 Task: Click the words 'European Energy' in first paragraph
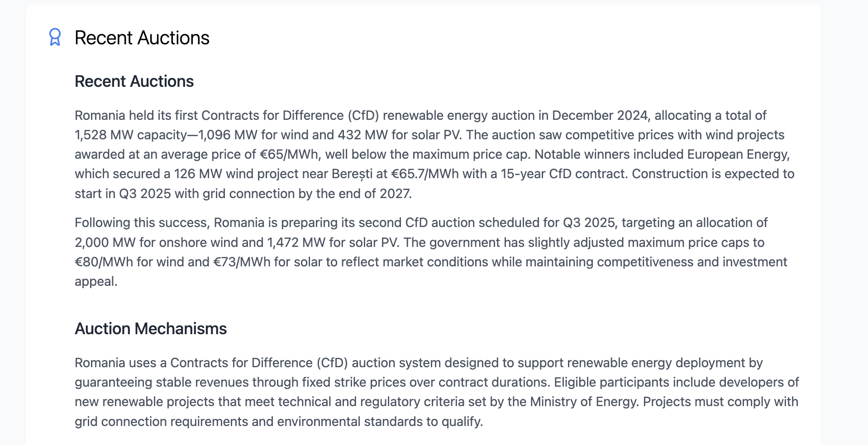tap(739, 155)
